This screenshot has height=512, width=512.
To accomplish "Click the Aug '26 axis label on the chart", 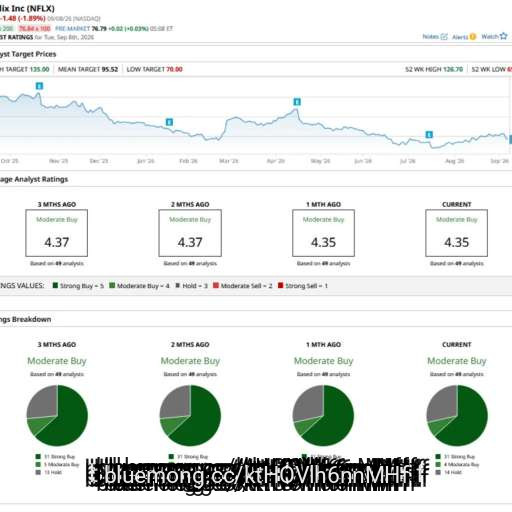I will [455, 161].
